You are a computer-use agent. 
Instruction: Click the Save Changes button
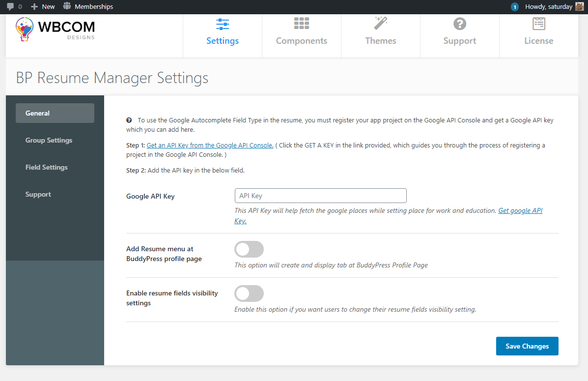pos(527,346)
